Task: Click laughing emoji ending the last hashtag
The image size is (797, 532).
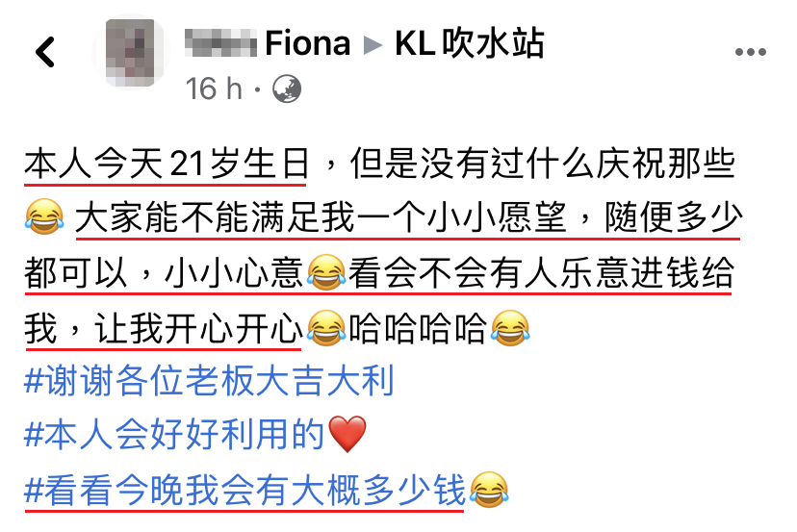Action: point(489,490)
